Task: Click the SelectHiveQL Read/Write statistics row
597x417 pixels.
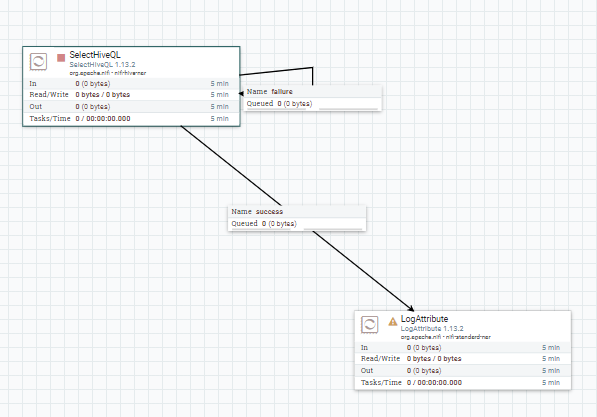Action: pos(131,95)
